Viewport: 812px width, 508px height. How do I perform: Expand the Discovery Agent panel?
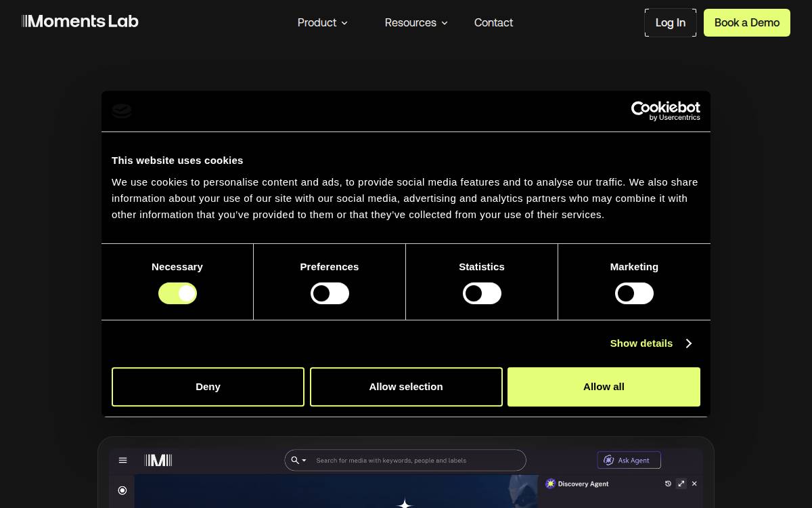681,484
